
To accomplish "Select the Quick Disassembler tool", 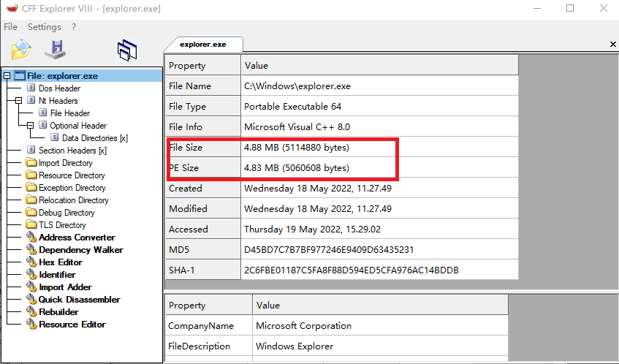I will [x=79, y=300].
